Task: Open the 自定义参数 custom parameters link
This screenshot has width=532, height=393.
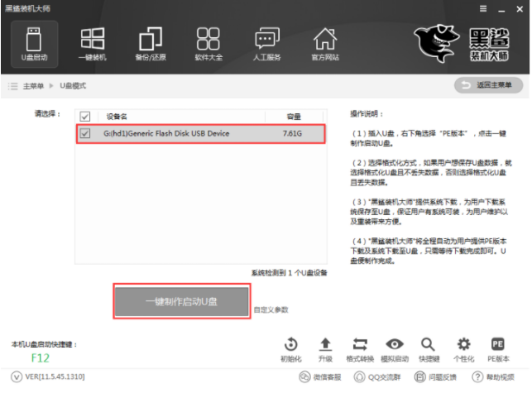Action: tap(271, 309)
